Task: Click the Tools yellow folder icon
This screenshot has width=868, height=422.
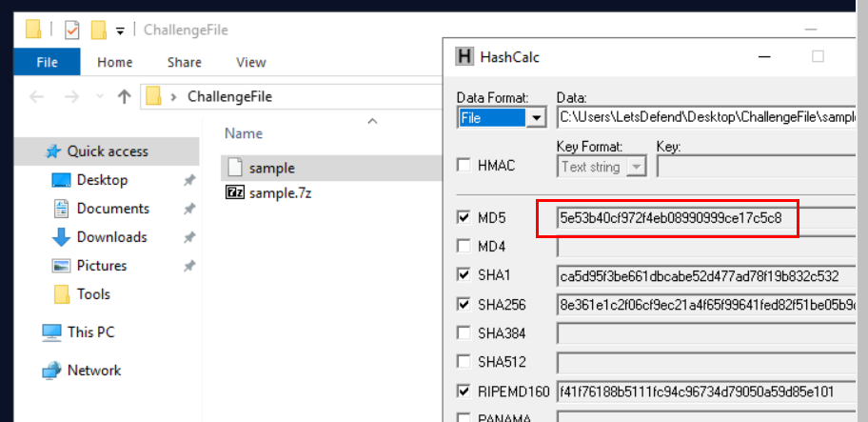Action: coord(62,294)
